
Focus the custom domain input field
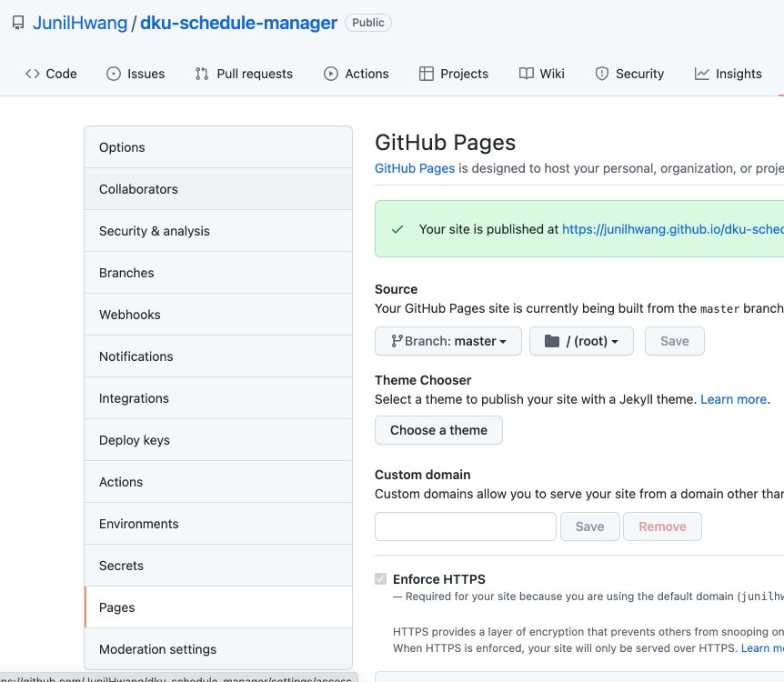point(466,527)
